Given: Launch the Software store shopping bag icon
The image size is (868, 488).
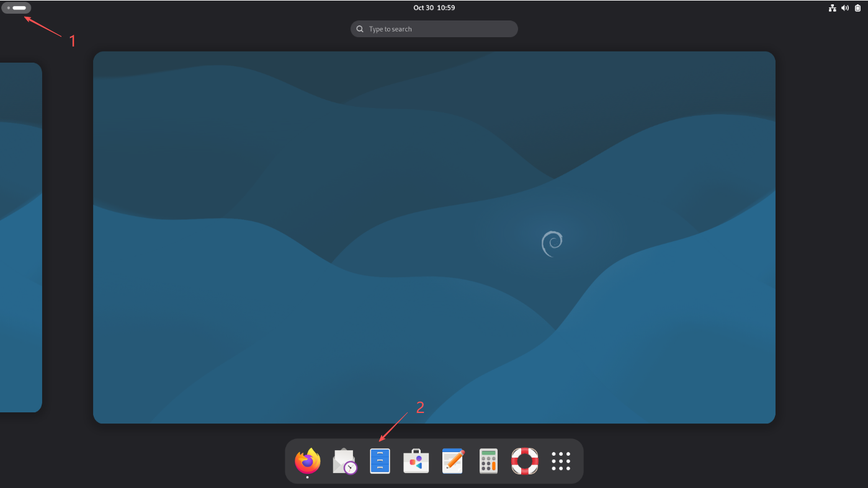Looking at the screenshot, I should pyautogui.click(x=416, y=461).
